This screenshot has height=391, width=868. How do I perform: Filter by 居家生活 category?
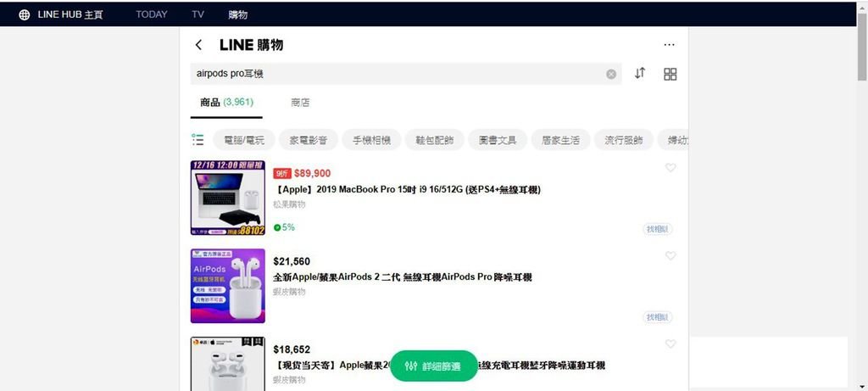click(x=561, y=140)
